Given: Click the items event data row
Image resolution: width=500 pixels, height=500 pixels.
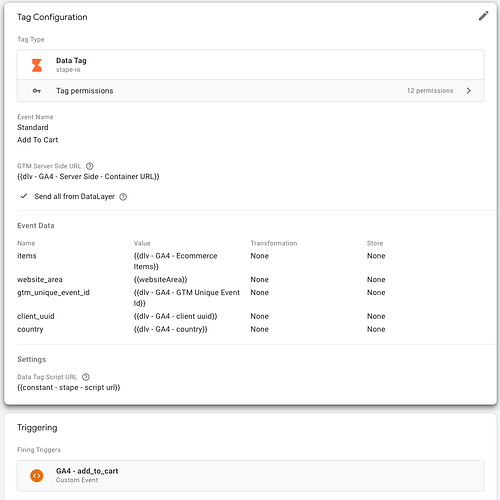Looking at the screenshot, I should click(250, 261).
